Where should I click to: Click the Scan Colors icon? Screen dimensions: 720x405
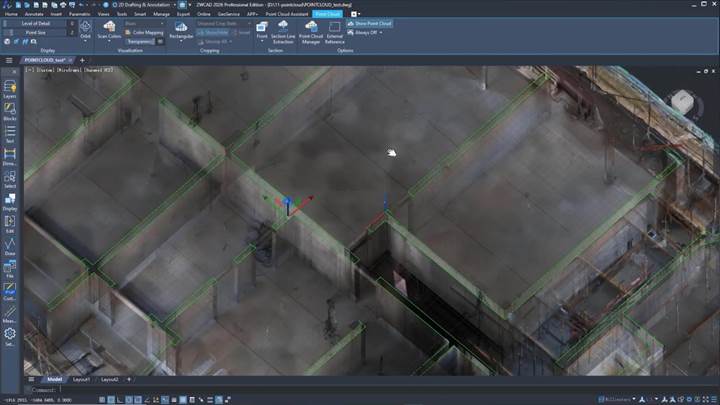coord(109,30)
